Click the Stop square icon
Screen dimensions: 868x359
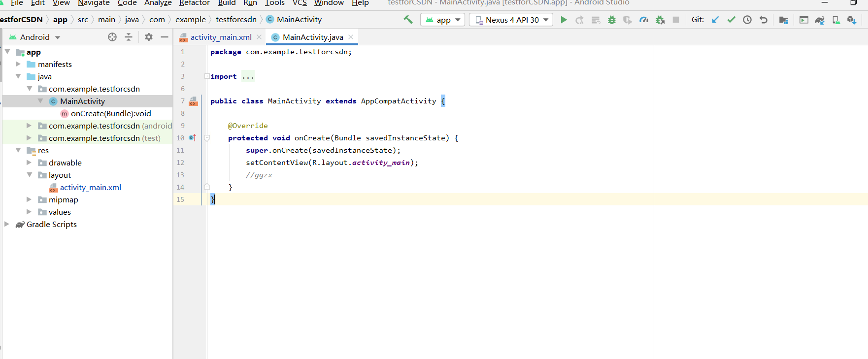click(676, 20)
